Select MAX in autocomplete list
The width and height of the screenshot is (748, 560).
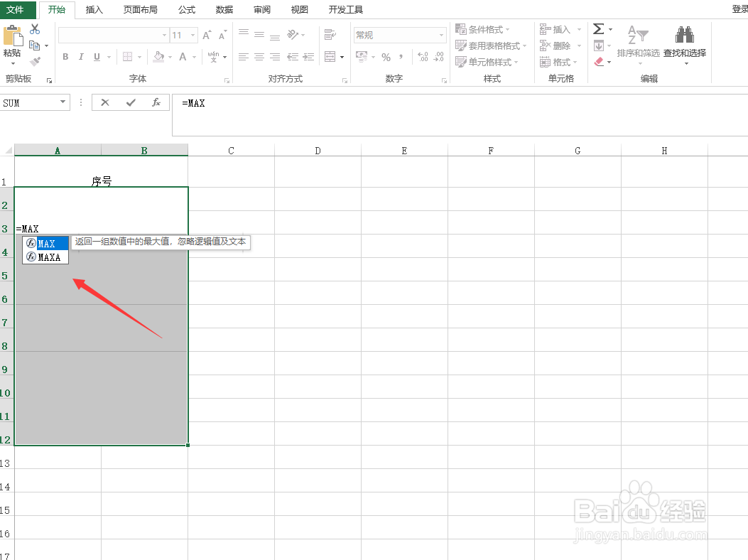45,244
